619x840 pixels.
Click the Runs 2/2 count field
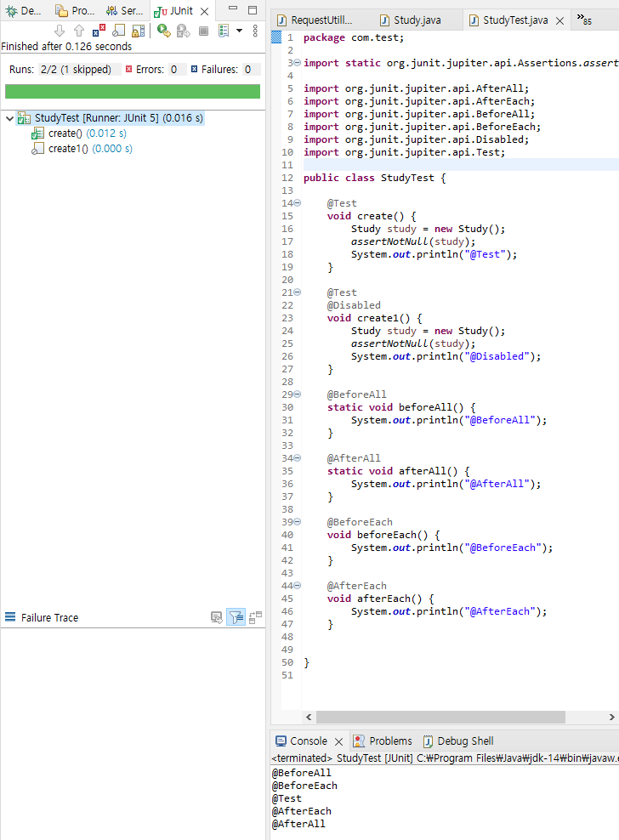79,69
